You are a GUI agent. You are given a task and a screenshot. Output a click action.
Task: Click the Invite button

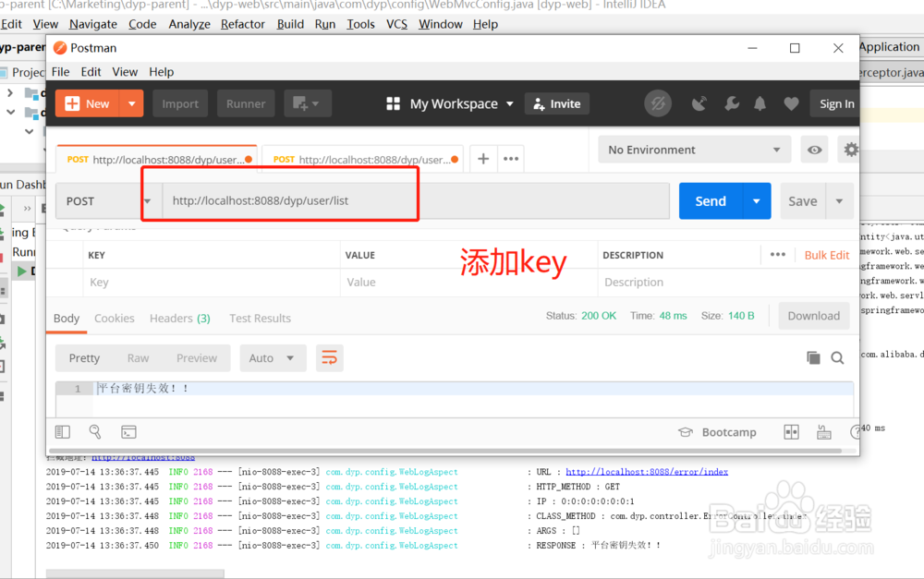[557, 103]
